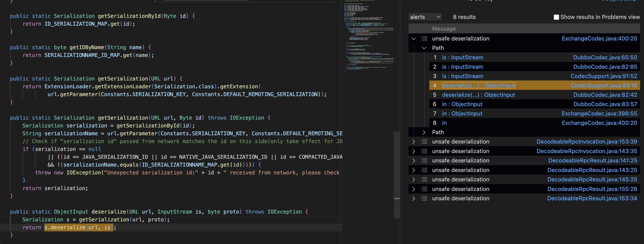644x244 pixels.
Task: Click list icon of DecodeableRpcInvocation.java:143:35 row
Action: pyautogui.click(x=424, y=151)
